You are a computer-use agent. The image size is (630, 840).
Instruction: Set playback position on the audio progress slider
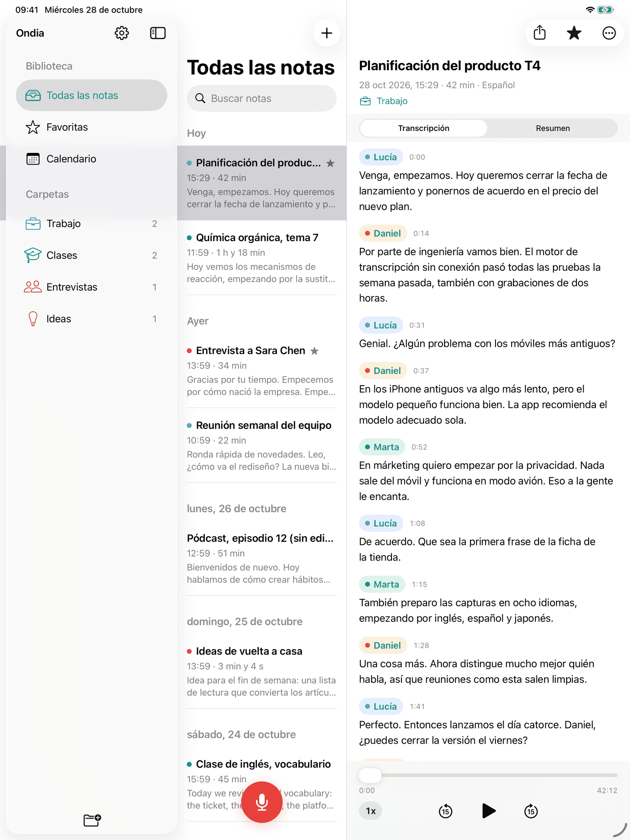click(488, 775)
